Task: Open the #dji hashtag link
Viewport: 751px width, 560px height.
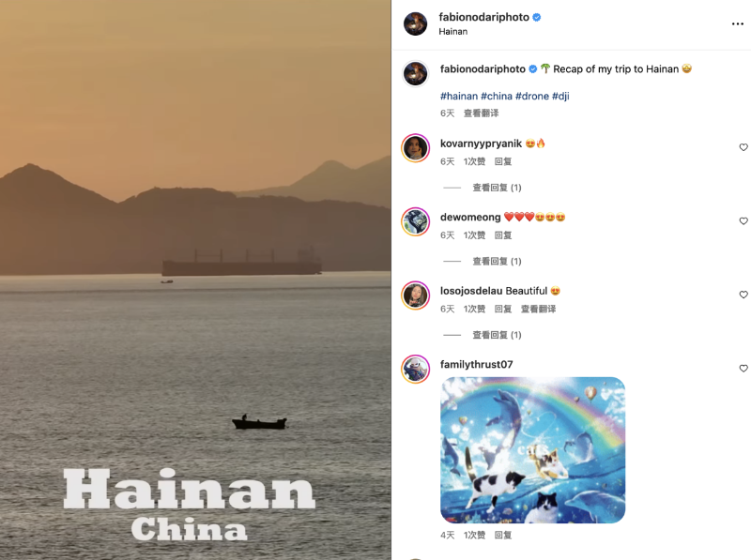Action: tap(560, 97)
